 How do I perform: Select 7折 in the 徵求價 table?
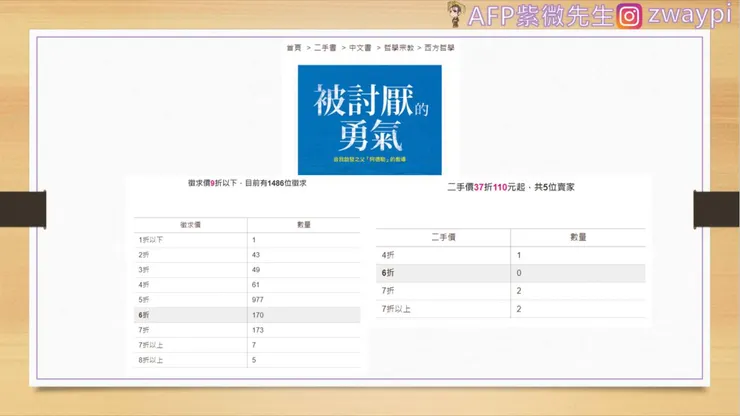pyautogui.click(x=144, y=330)
